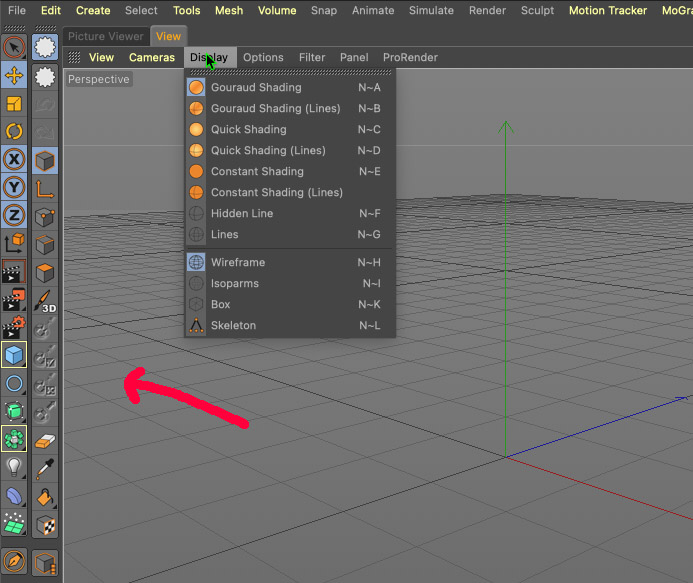Toggle the coordinate system icon
Screen dimensions: 693x583
[14, 243]
